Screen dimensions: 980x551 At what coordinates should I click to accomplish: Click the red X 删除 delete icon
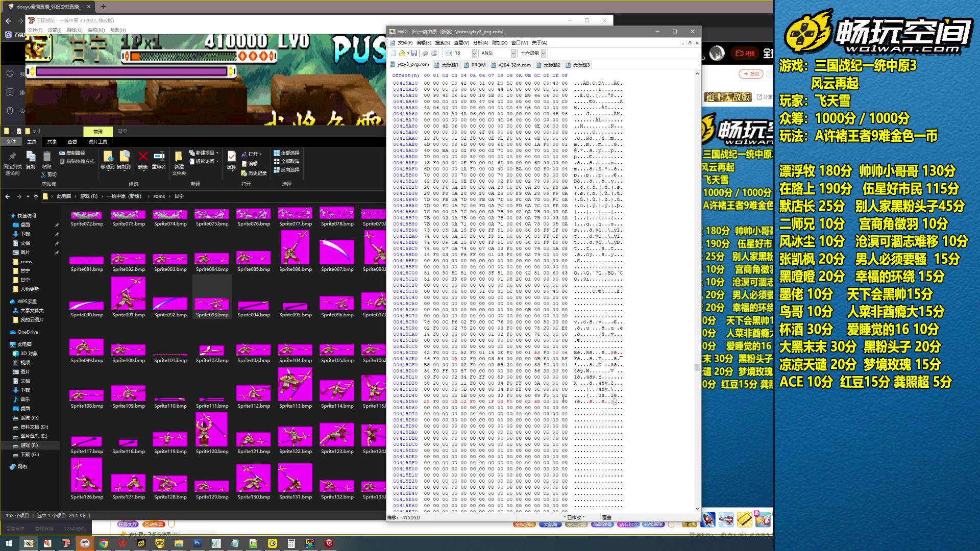tap(143, 157)
